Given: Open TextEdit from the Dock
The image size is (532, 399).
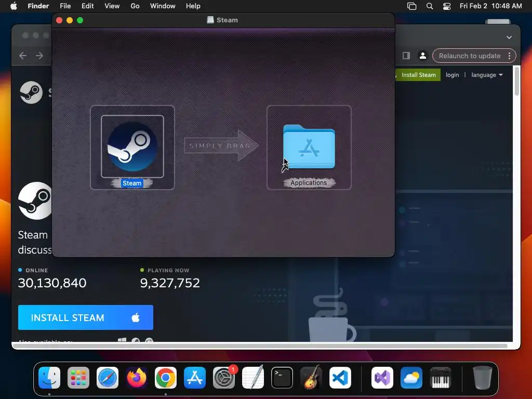Looking at the screenshot, I should click(253, 378).
